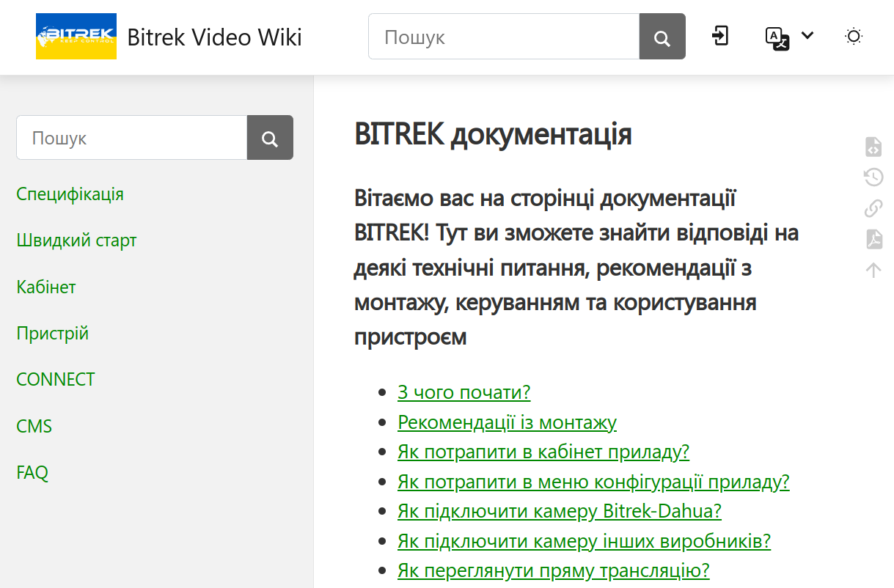Open Рекомендації із монтажу link
Image resolution: width=894 pixels, height=588 pixels.
pyautogui.click(x=508, y=422)
